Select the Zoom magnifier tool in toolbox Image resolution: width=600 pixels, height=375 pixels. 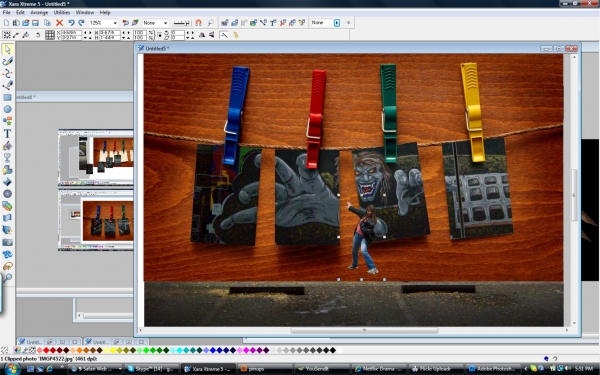pos(7,278)
